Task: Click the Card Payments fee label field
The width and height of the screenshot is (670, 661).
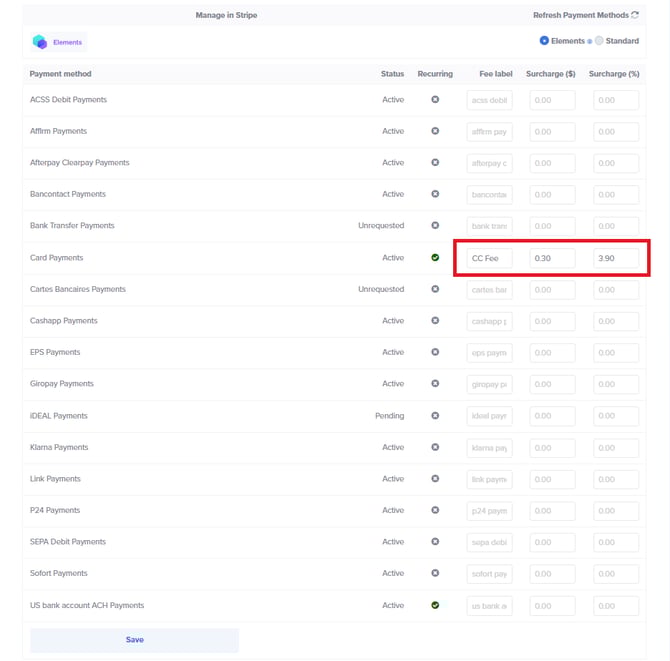Action: coord(489,258)
